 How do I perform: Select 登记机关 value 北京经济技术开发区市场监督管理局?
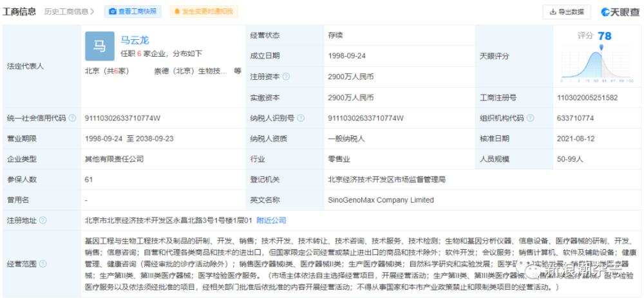(x=387, y=180)
